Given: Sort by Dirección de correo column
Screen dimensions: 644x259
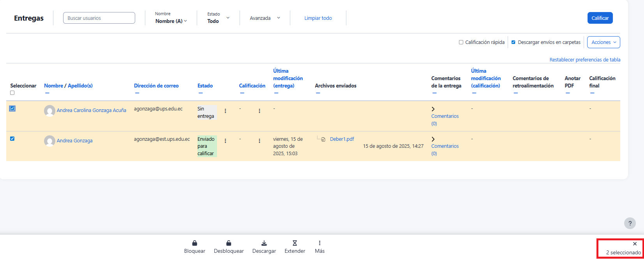Looking at the screenshot, I should [x=156, y=86].
